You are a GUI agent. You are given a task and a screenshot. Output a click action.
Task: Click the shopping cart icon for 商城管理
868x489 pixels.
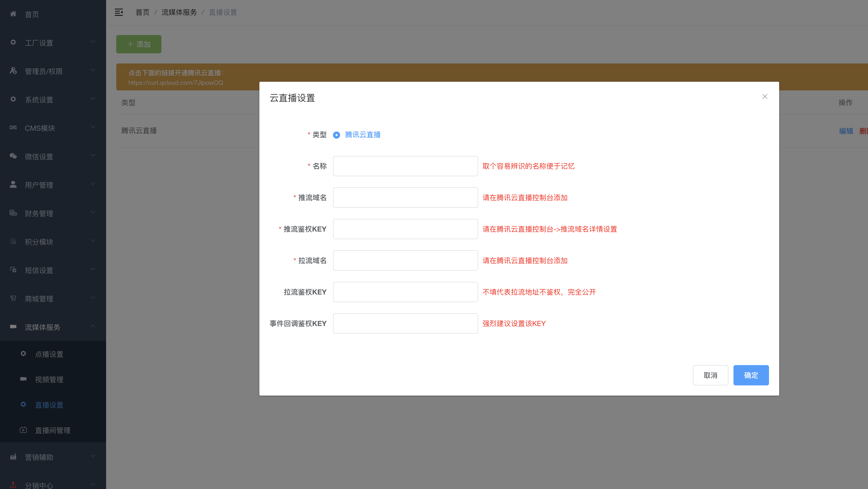13,298
